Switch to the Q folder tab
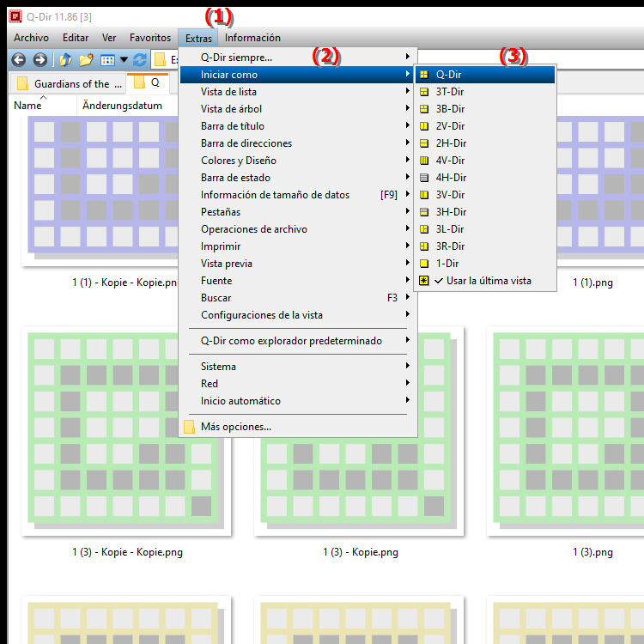 tap(148, 83)
